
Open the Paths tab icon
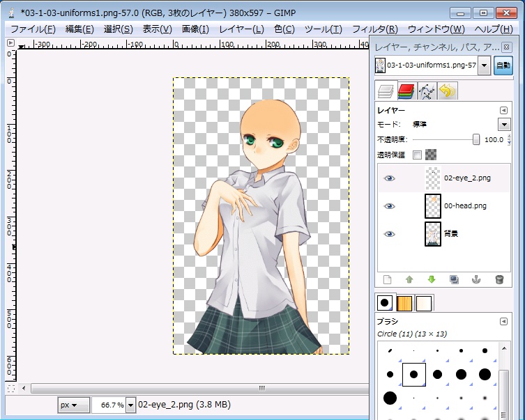(427, 91)
